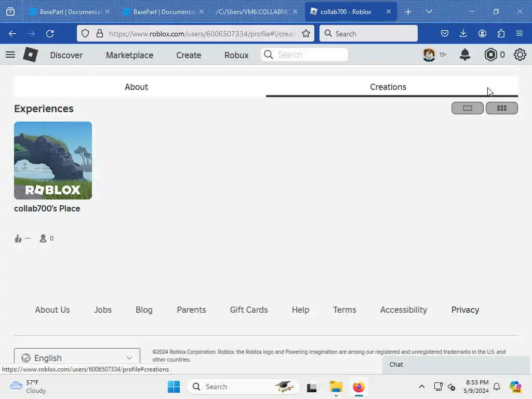The image size is (532, 399).
Task: Open the notifications bell in Roblox header
Action: [x=464, y=55]
